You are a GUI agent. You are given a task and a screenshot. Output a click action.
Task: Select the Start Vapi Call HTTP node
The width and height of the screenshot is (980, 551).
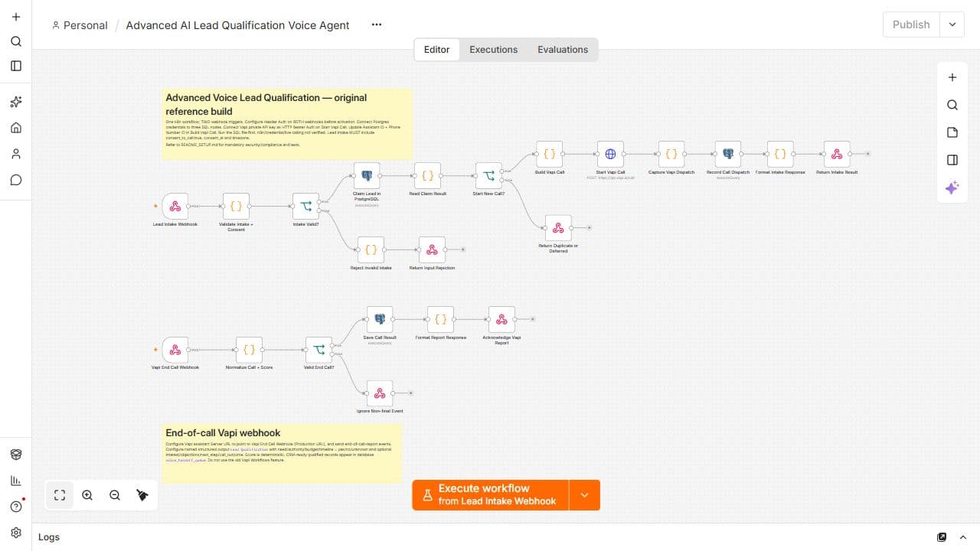pyautogui.click(x=610, y=154)
